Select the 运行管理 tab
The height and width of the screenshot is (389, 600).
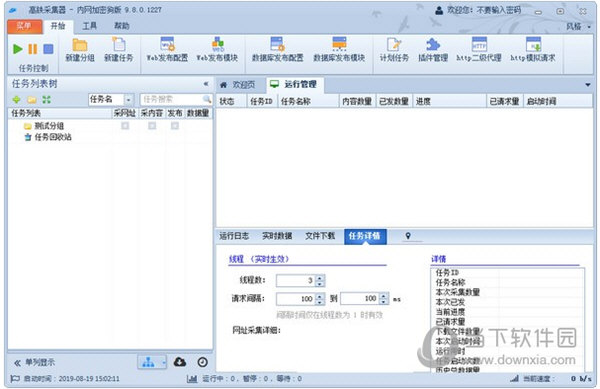pos(294,85)
